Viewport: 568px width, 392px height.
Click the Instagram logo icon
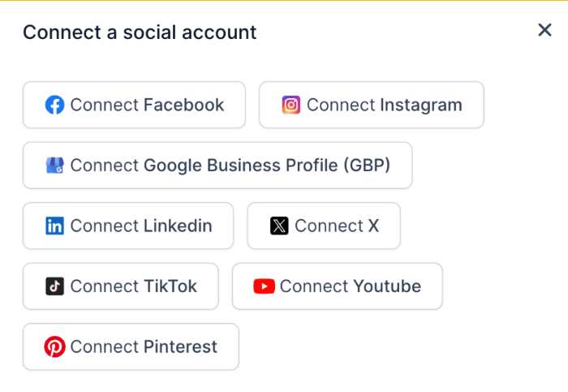(291, 105)
